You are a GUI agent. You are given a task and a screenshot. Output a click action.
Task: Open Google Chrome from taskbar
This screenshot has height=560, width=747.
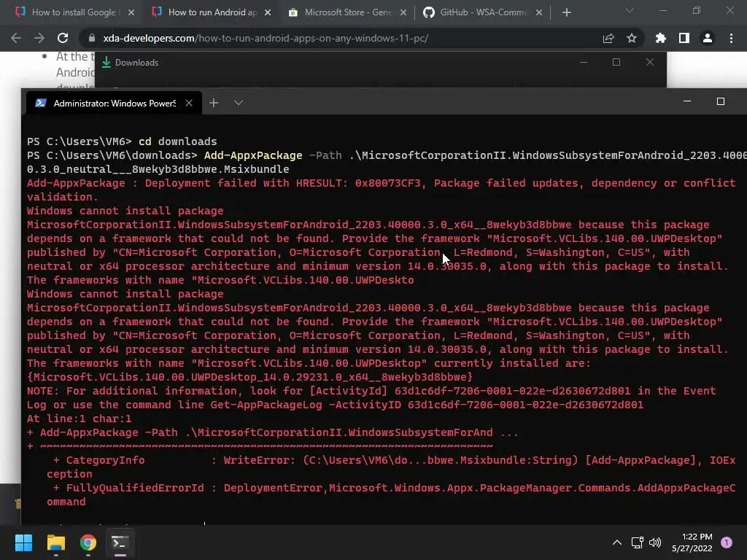(88, 542)
